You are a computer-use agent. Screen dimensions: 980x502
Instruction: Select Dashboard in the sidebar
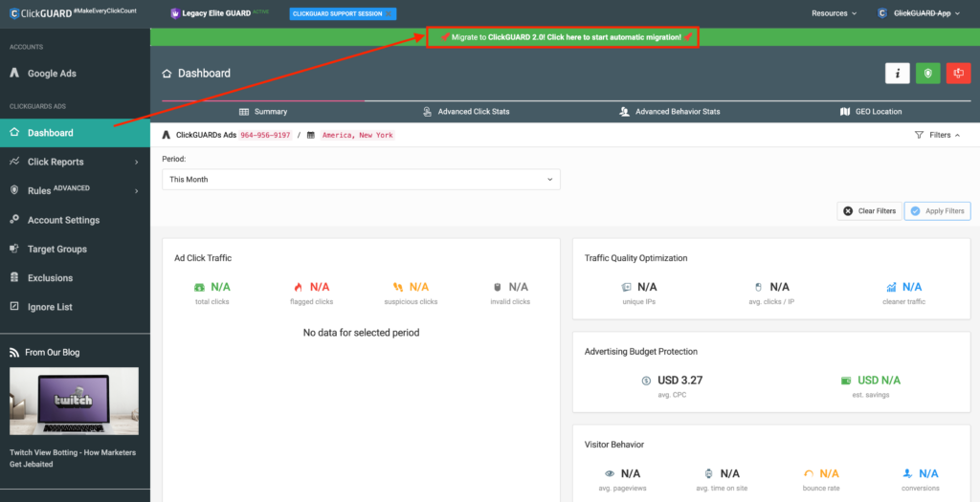pyautogui.click(x=75, y=132)
